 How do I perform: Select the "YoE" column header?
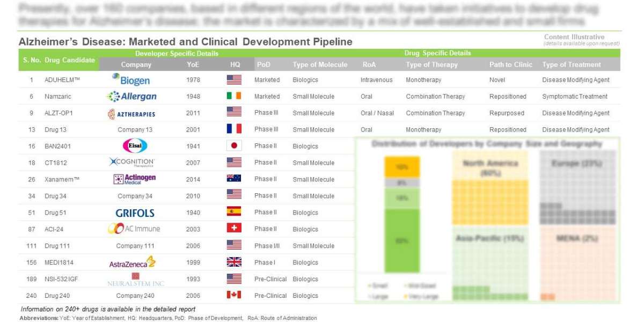click(x=192, y=64)
